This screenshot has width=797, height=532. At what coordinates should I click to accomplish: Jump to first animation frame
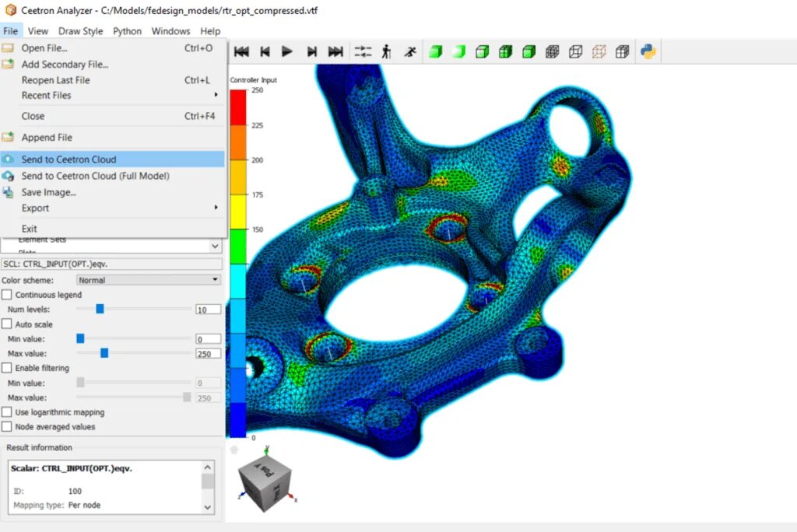click(x=241, y=51)
